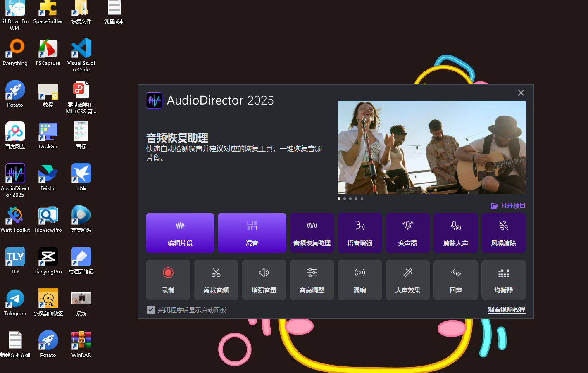Viewport: 588px width, 373px height.
Task: Launch 音频恢复助理 audio restoration assistant
Action: point(312,233)
